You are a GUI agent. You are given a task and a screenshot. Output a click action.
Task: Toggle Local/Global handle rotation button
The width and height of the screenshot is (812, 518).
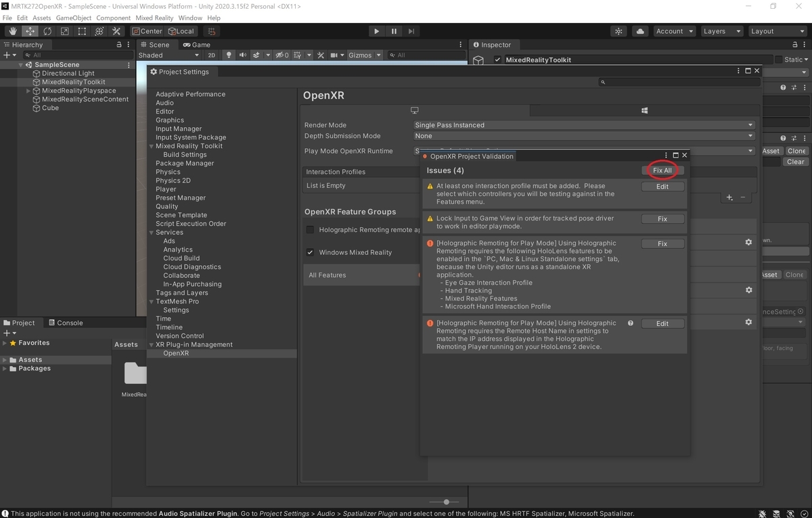tap(181, 31)
